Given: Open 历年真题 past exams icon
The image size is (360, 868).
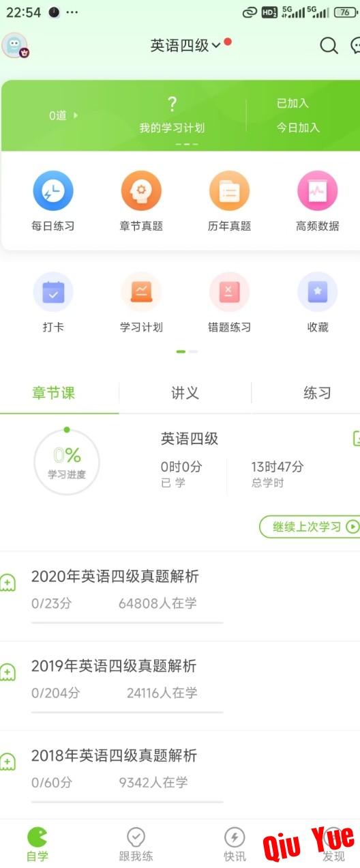Looking at the screenshot, I should click(229, 191).
